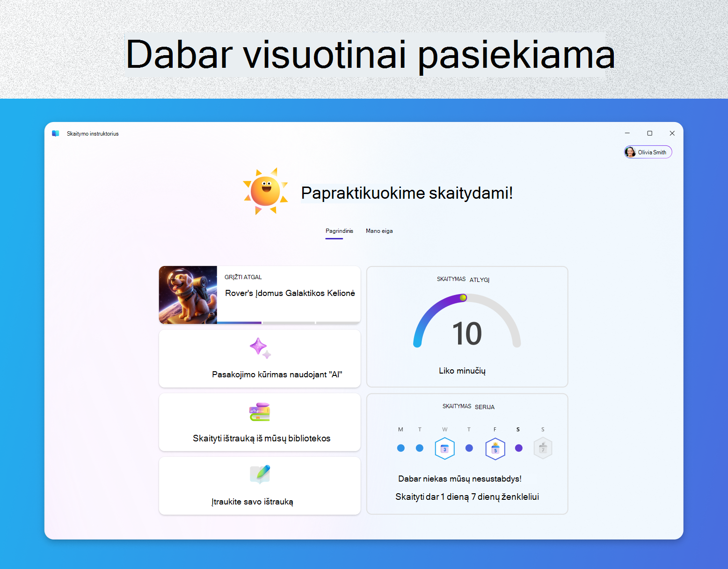Image resolution: width=728 pixels, height=569 pixels.
Task: Click the SKAITYMAS ATLYGĮ heading
Action: (x=463, y=280)
